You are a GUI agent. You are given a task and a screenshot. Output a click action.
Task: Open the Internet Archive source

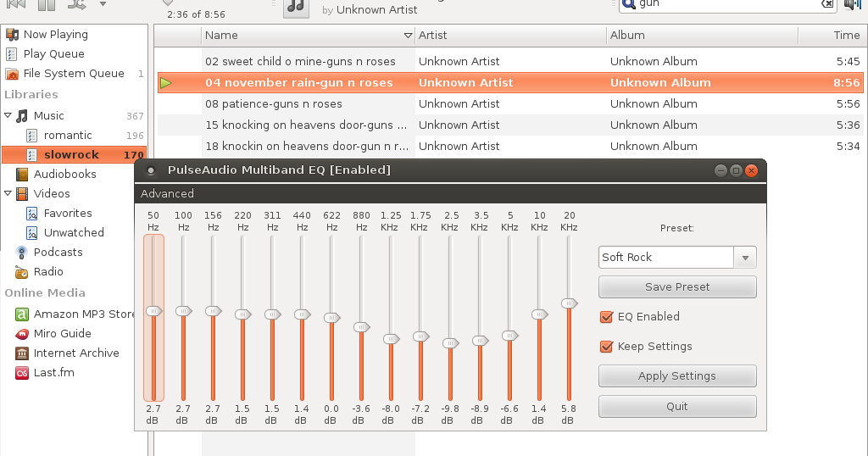75,353
